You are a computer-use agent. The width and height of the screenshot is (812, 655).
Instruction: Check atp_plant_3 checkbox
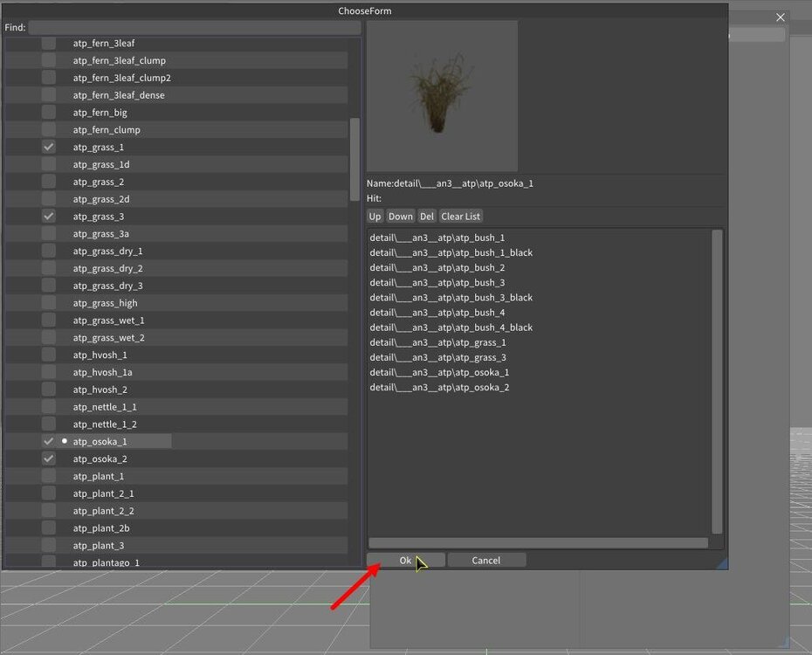pyautogui.click(x=49, y=545)
